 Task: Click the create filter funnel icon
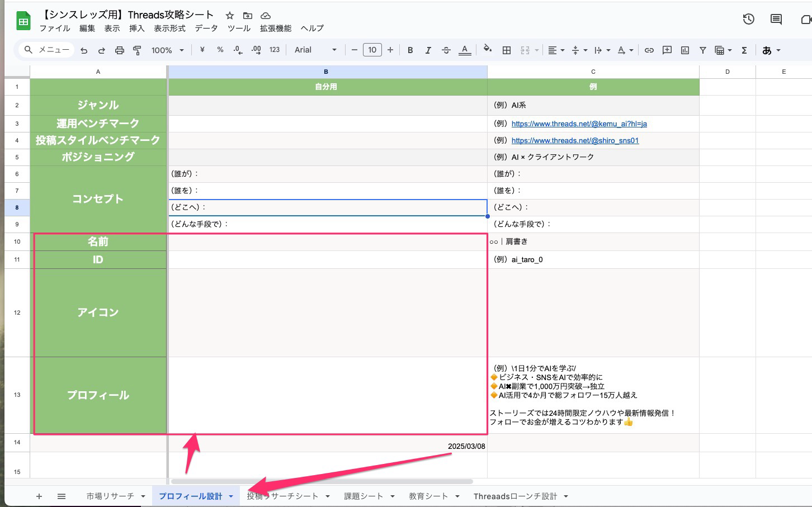tap(702, 50)
